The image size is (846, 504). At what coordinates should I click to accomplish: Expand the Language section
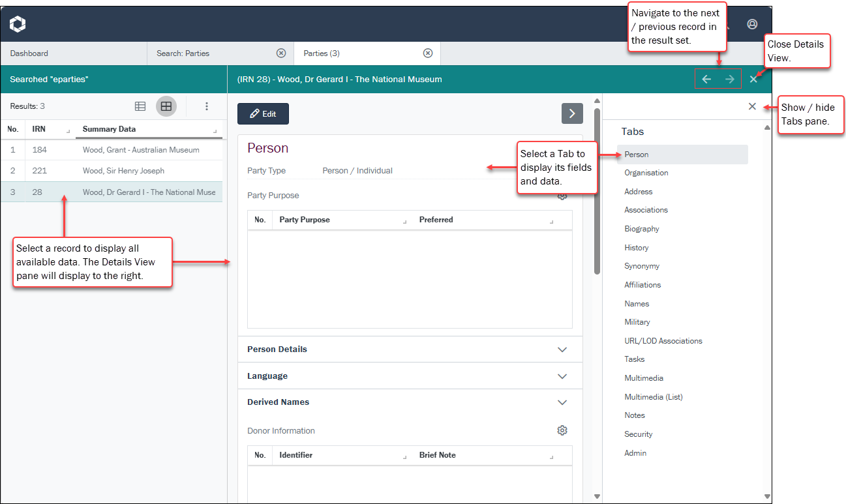(562, 376)
